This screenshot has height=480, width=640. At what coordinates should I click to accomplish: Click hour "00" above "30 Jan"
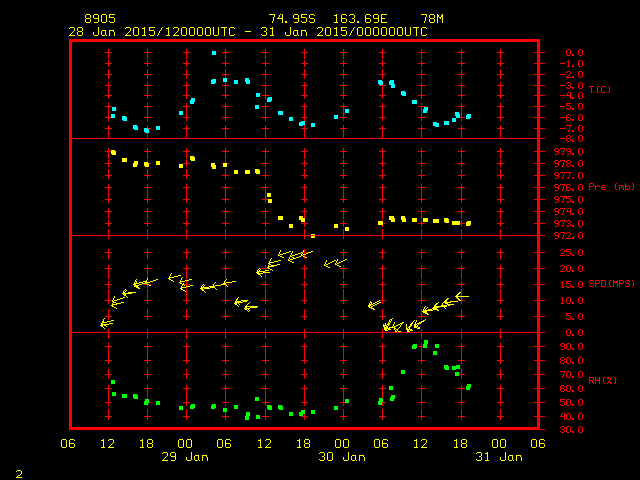(x=342, y=444)
